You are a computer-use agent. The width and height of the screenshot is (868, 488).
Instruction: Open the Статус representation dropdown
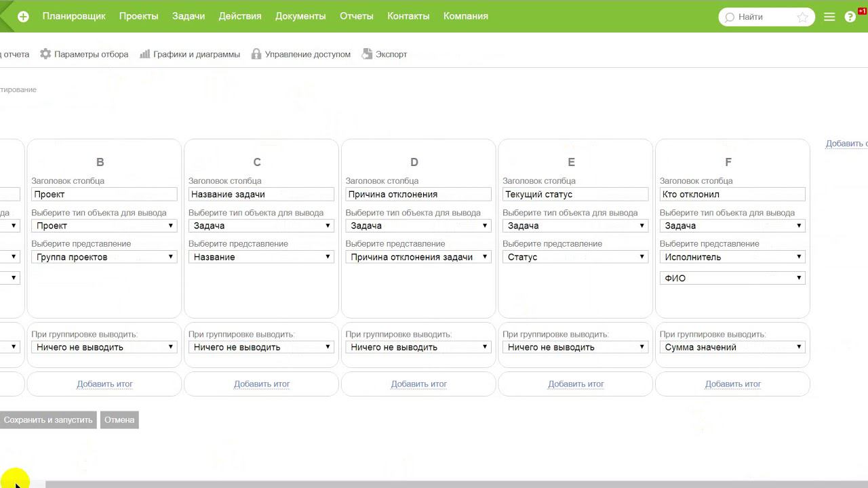point(576,257)
